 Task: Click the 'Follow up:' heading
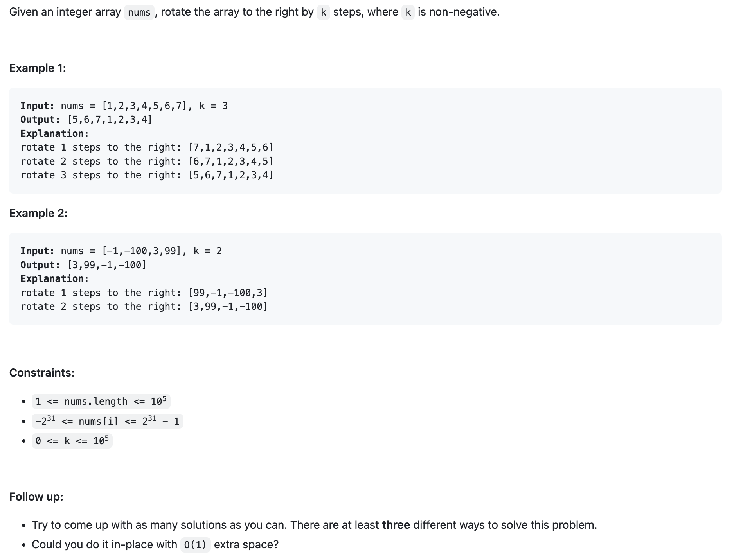coord(36,497)
